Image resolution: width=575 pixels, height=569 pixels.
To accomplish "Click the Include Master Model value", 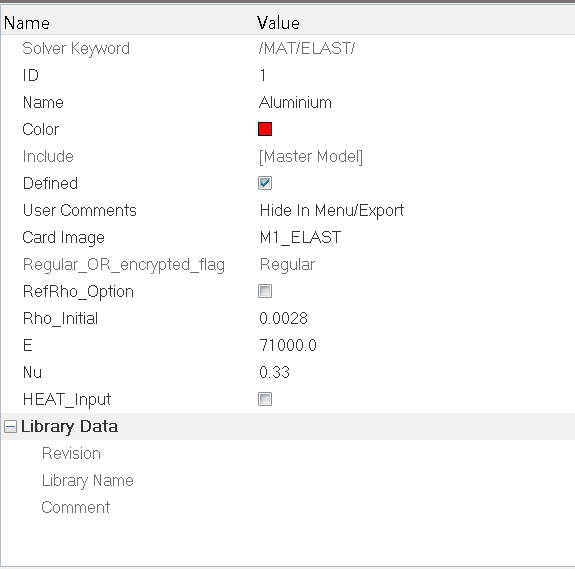I will (x=311, y=157).
